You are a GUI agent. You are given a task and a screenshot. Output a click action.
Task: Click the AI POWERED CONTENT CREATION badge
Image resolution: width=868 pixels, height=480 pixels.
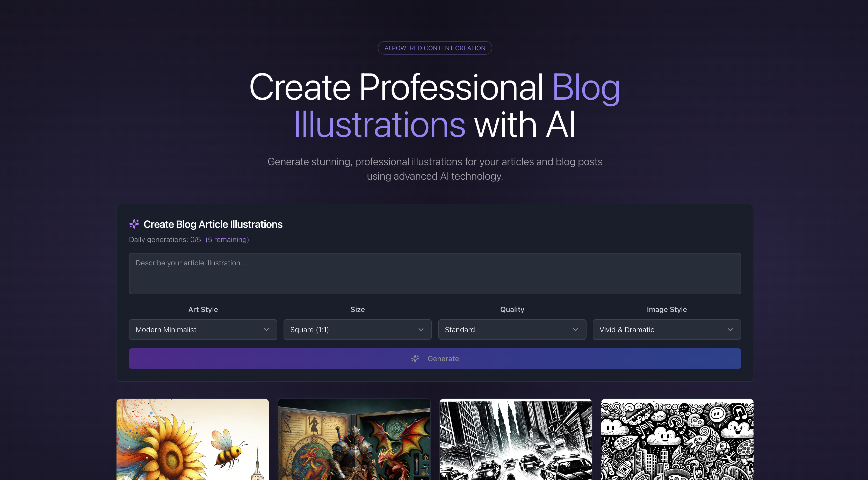[435, 48]
